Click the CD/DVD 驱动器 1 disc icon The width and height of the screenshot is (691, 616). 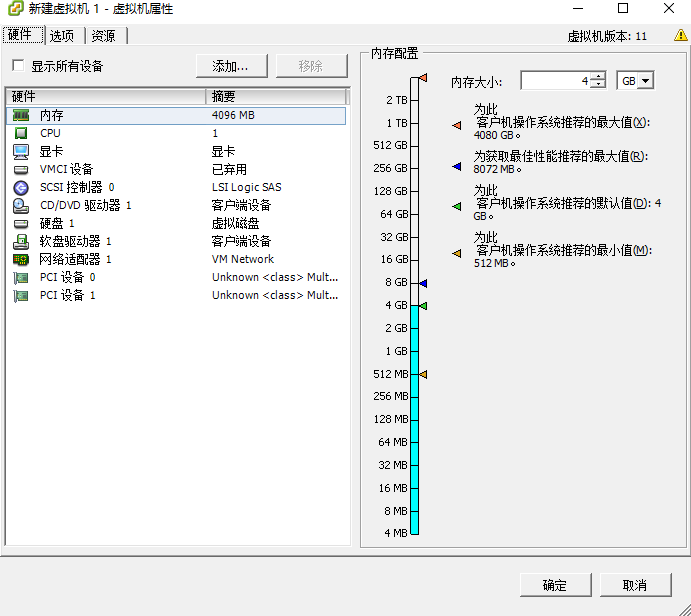coord(21,206)
